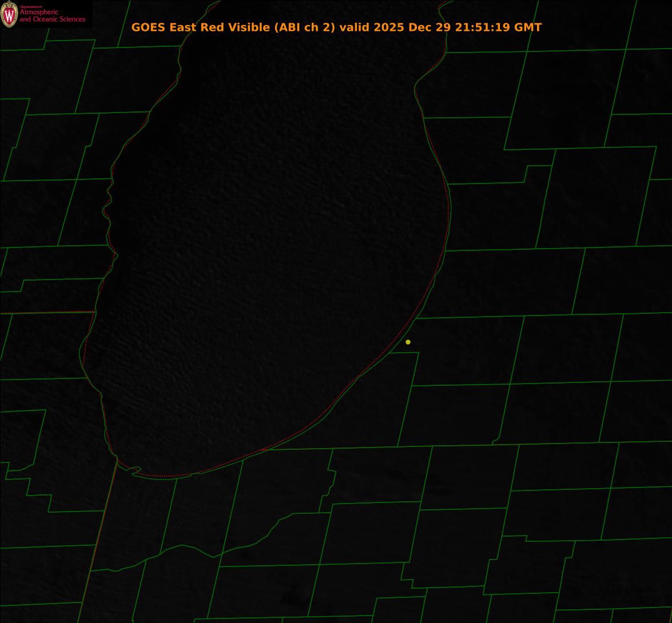
Task: Click 'GMT' at the end of the title
Action: 528,27
